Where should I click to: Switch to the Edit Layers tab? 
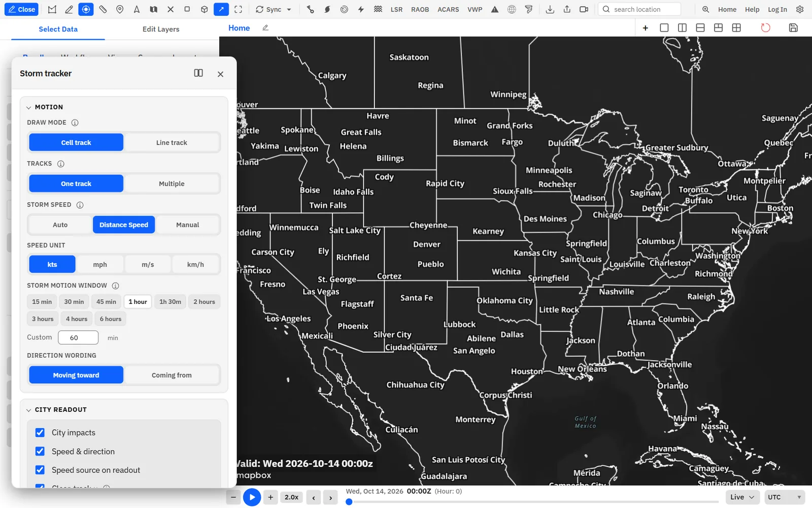coord(161,29)
